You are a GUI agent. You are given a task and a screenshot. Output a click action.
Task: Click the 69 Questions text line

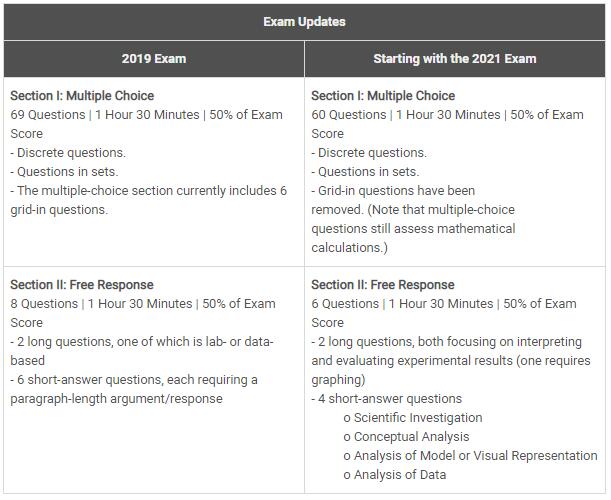[147, 124]
